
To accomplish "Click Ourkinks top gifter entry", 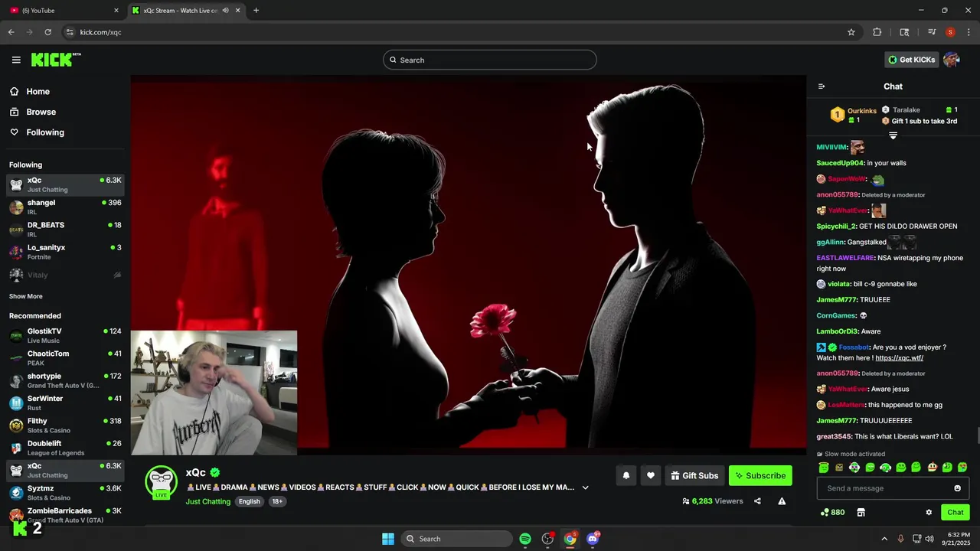I will (x=854, y=115).
